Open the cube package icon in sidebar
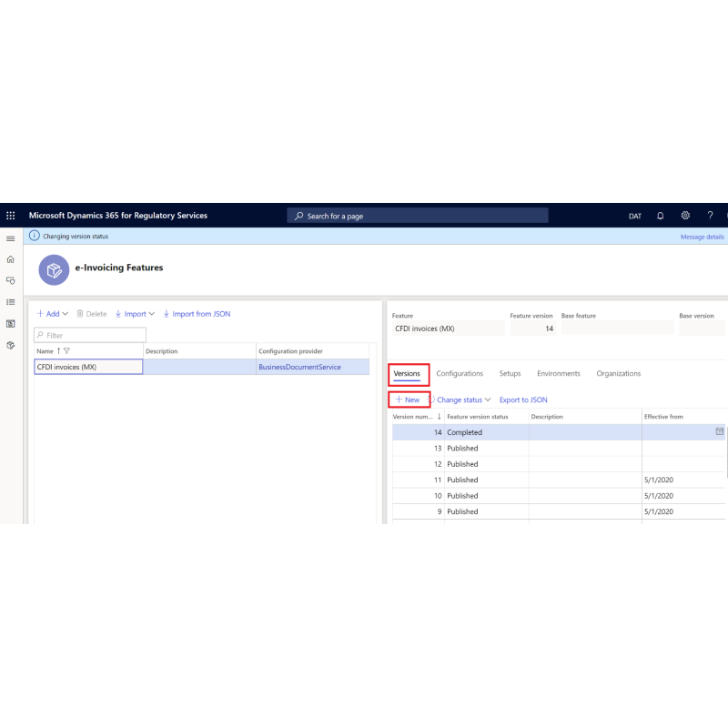Viewport: 728px width, 728px height. pos(11,345)
